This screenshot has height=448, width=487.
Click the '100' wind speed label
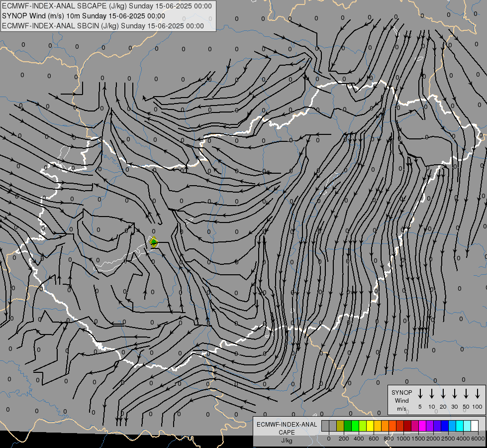478,407
